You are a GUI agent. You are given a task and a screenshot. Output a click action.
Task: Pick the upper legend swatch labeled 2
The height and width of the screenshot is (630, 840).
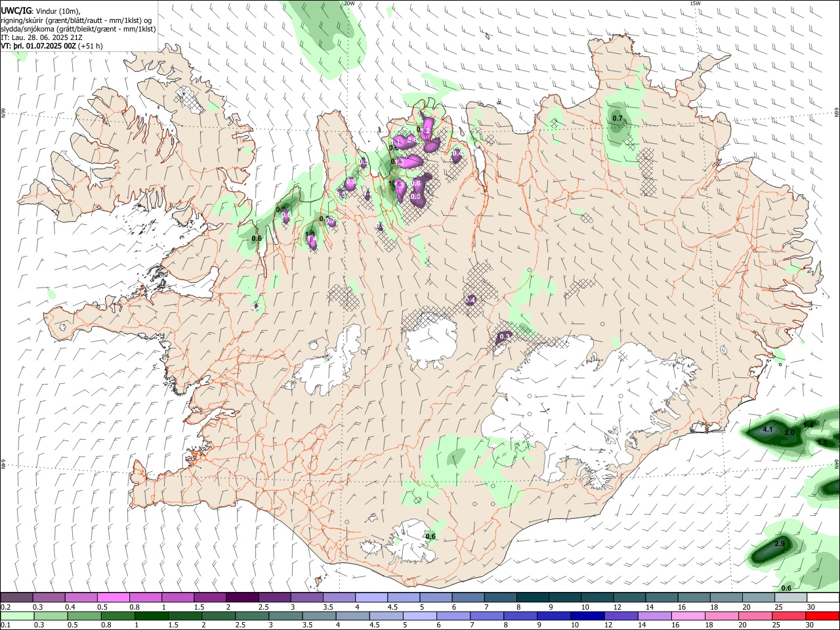(x=241, y=597)
